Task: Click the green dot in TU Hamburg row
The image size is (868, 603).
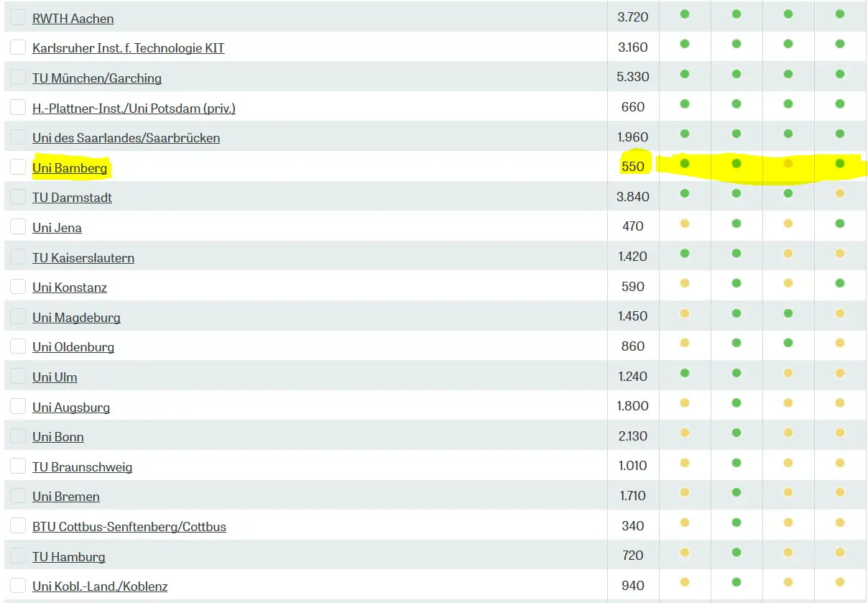Action: pos(737,552)
